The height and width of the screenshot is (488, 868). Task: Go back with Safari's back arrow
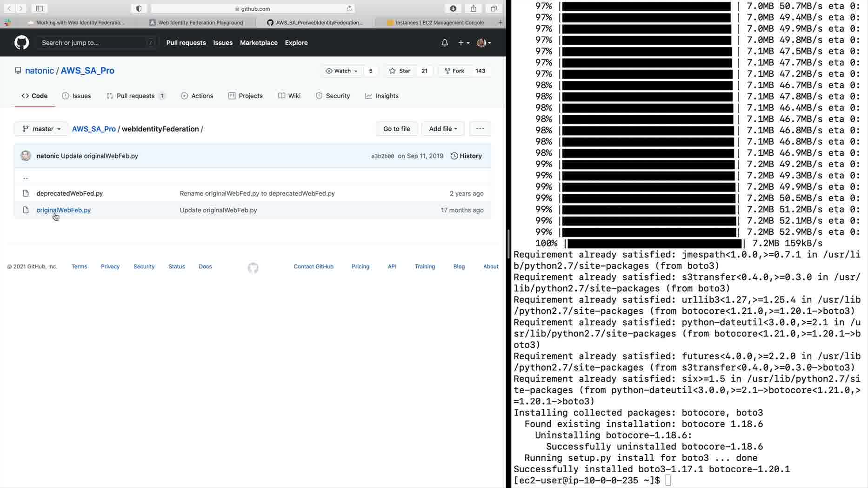pos(9,8)
